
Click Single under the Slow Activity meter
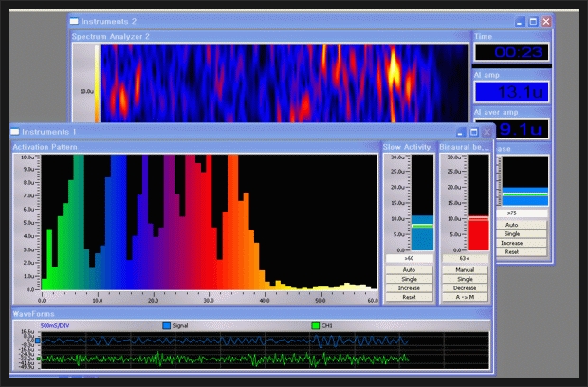pyautogui.click(x=409, y=279)
